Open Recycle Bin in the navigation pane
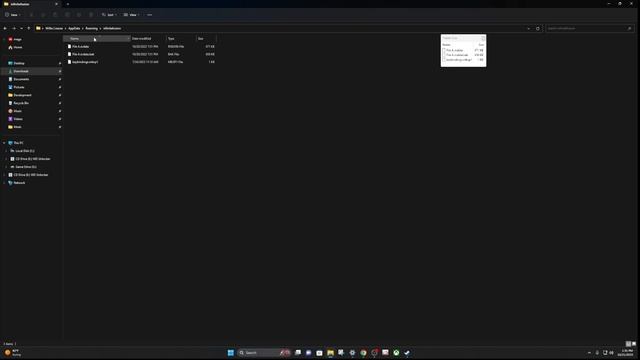This screenshot has height=360, width=640. [x=21, y=103]
